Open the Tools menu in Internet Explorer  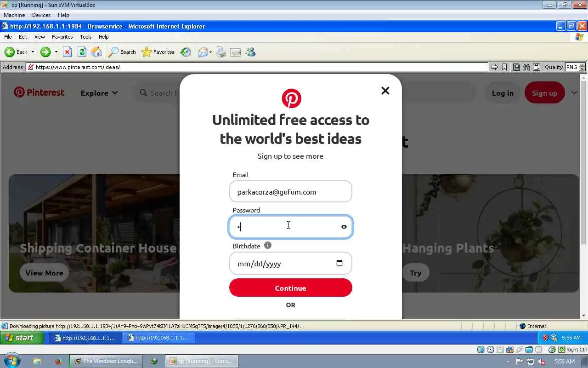[86, 37]
